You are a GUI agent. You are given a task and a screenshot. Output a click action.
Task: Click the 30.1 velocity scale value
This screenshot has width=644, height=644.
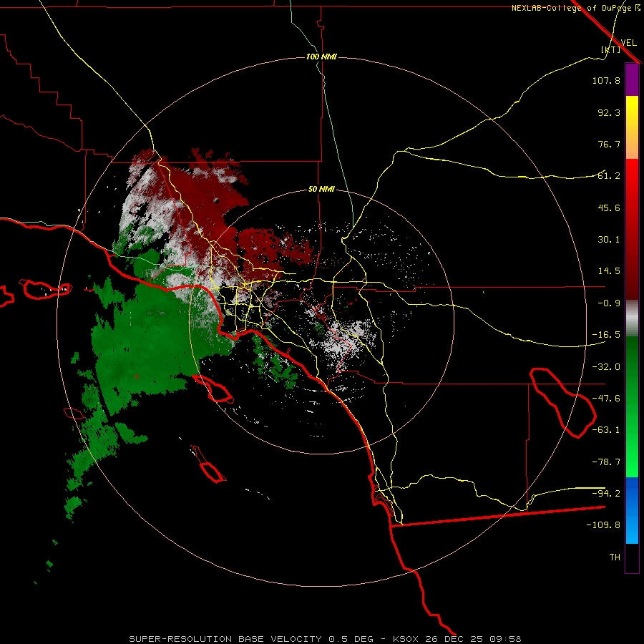(609, 240)
